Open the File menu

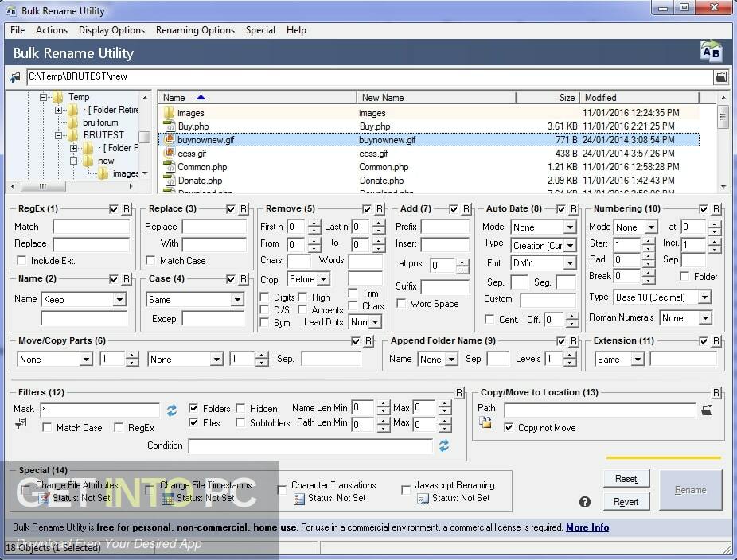(x=18, y=30)
